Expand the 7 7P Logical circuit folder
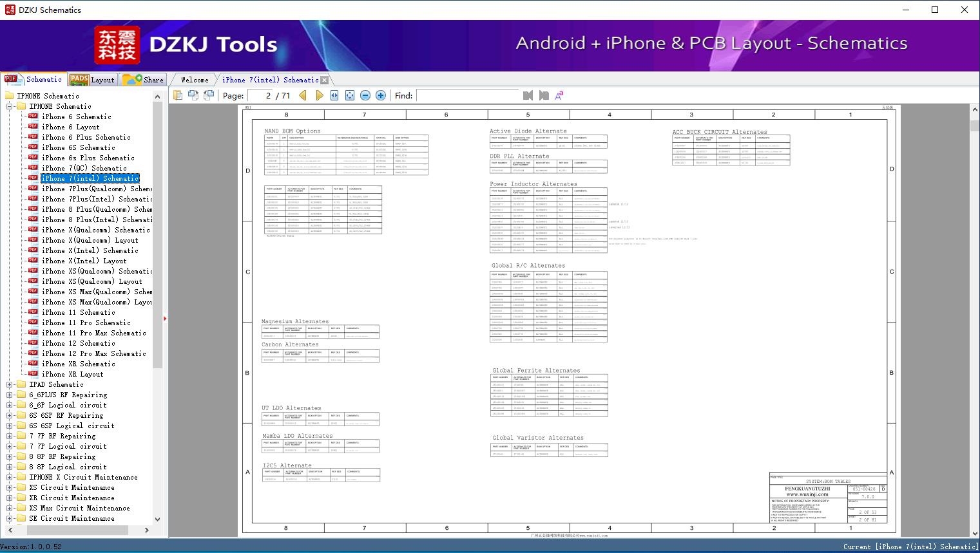This screenshot has width=980, height=553. pos(9,446)
